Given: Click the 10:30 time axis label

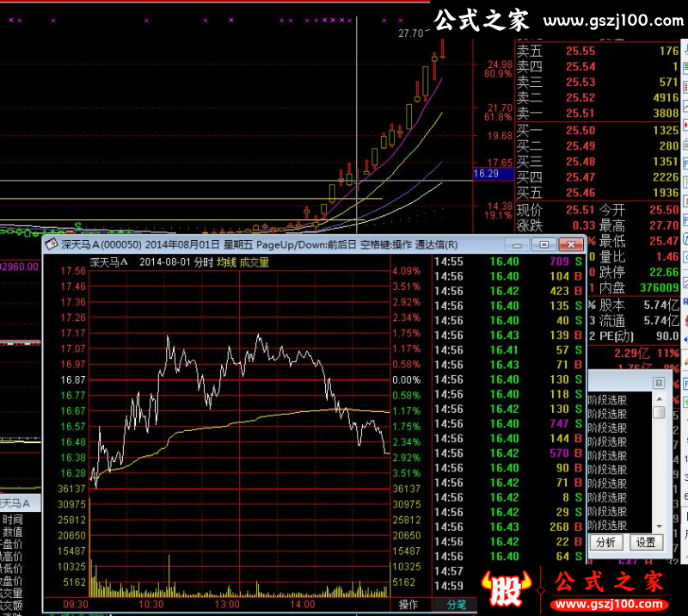Looking at the screenshot, I should pos(151,605).
